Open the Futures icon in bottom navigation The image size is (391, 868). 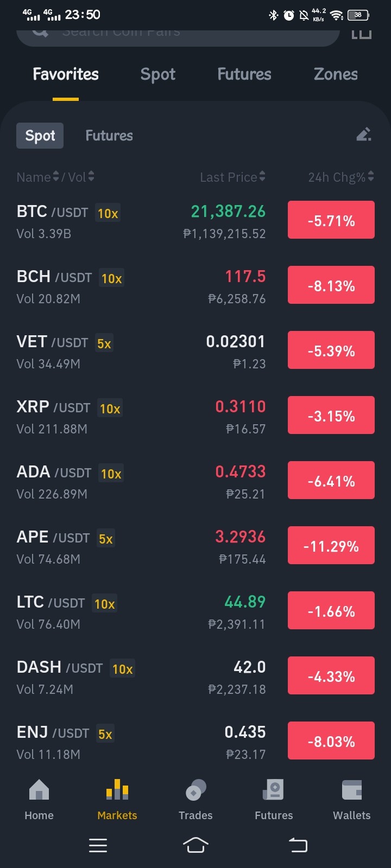[x=274, y=790]
